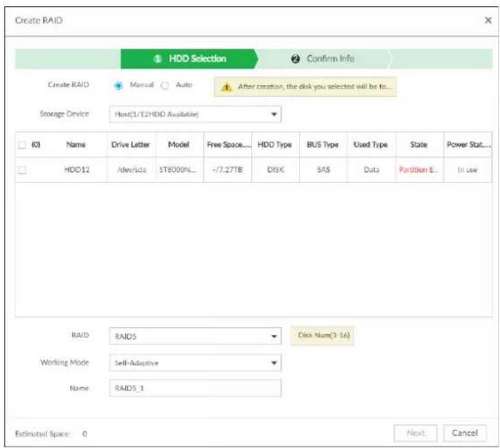Close the Create RAID dialog

(x=488, y=21)
